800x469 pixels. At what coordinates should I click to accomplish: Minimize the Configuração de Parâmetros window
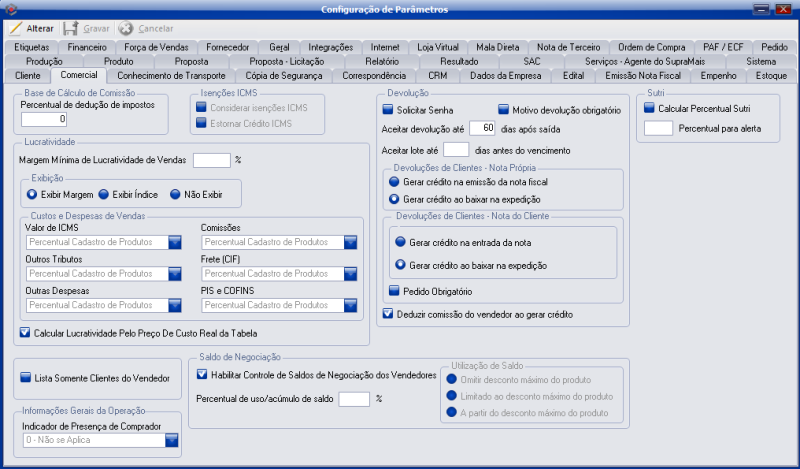761,9
